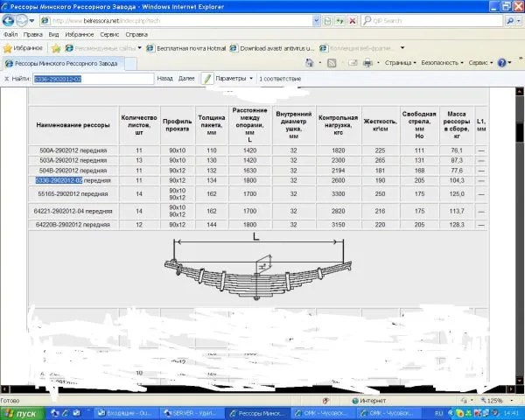Click the vertical scrollbar down arrow
This screenshot has width=525, height=420.
519,381
